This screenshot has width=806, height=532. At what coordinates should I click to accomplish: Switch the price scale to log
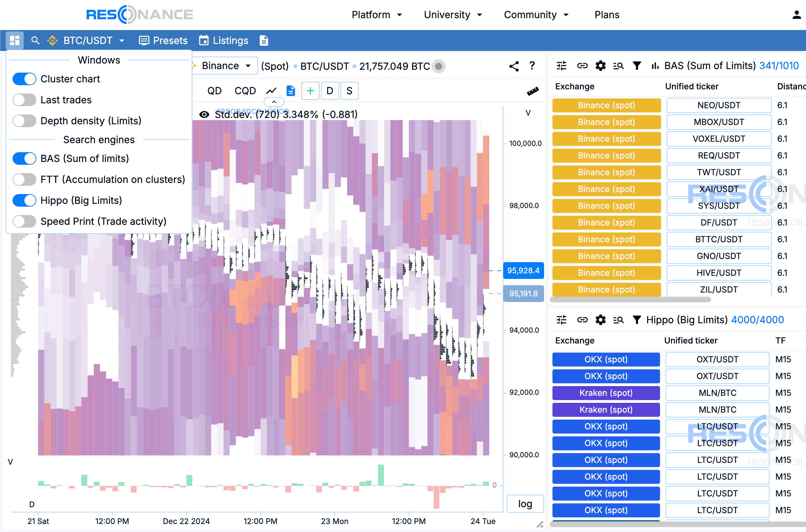pyautogui.click(x=525, y=504)
